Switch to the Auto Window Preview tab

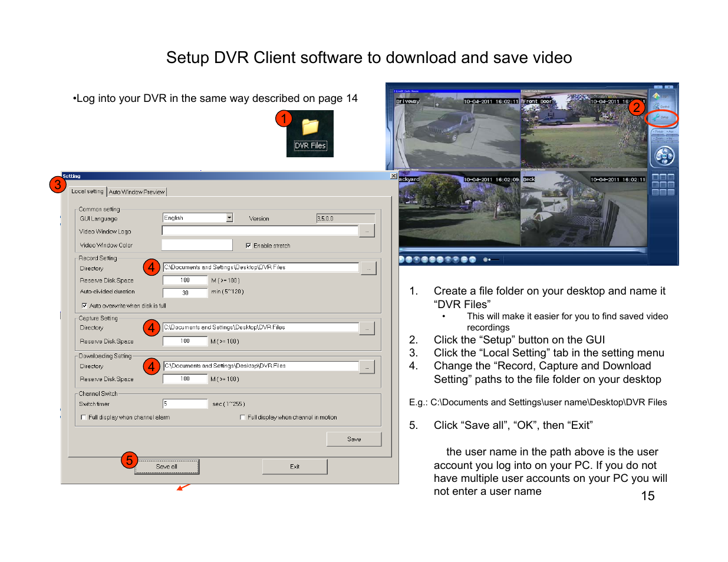click(x=137, y=192)
